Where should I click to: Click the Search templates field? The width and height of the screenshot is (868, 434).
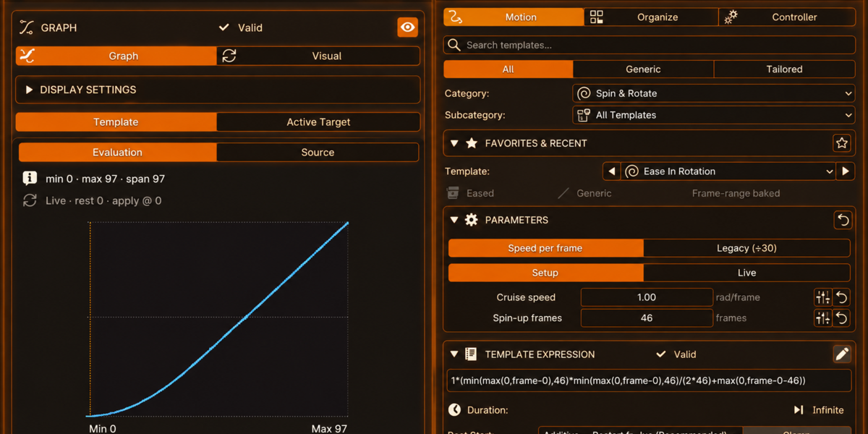coord(649,45)
